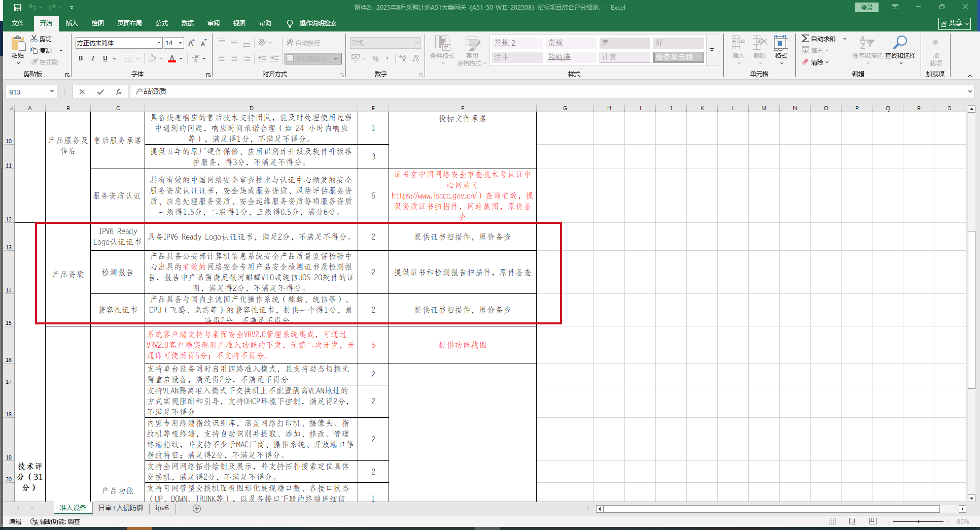Image resolution: width=980 pixels, height=530 pixels.
Task: Click the zoom slider in status bar
Action: (918, 522)
